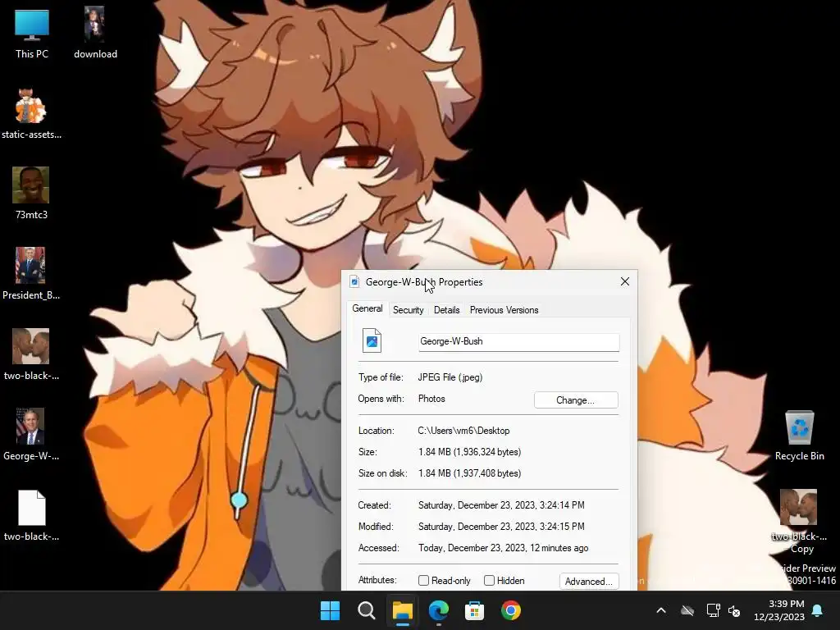
Task: Enable the Hidden checkbox
Action: coord(489,581)
